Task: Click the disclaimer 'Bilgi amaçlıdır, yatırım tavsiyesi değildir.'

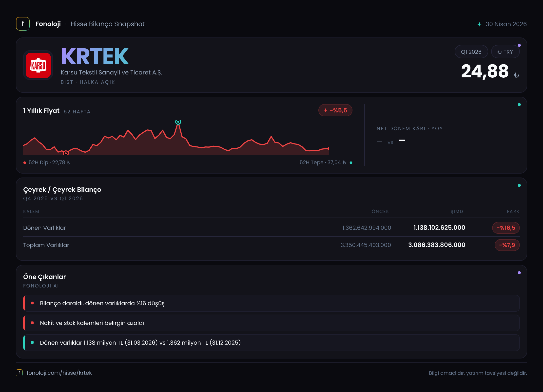Action: coord(478,373)
